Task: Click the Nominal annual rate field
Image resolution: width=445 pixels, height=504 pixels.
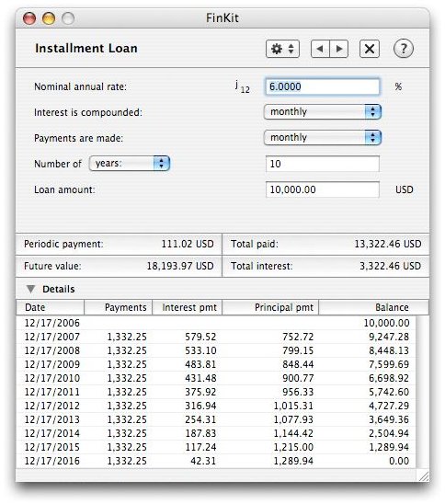Action: pos(323,86)
